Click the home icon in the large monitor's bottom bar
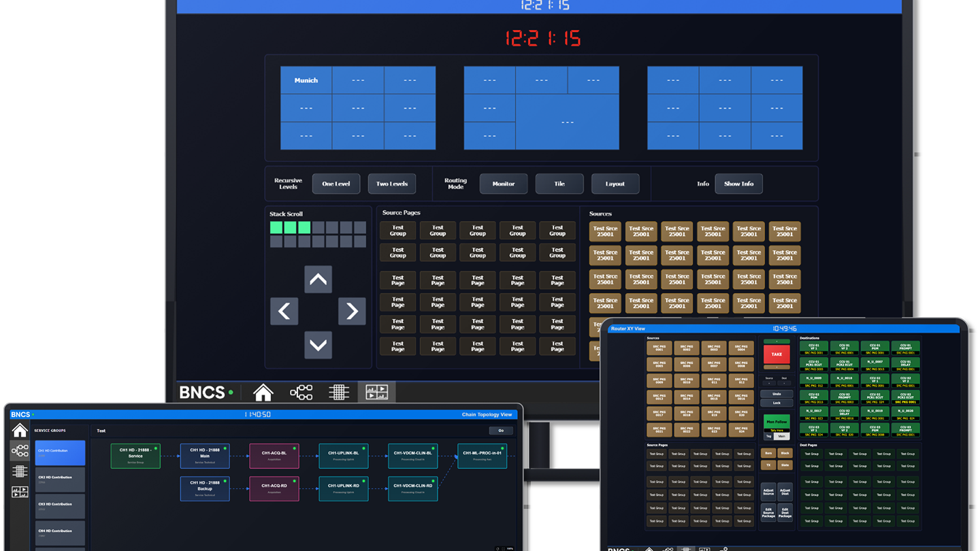980x551 pixels. [x=263, y=393]
